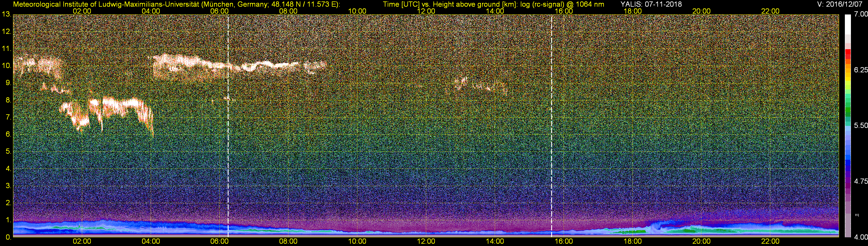Click the 08:00 label on the bottom time axis
868x246 pixels.
[288, 241]
